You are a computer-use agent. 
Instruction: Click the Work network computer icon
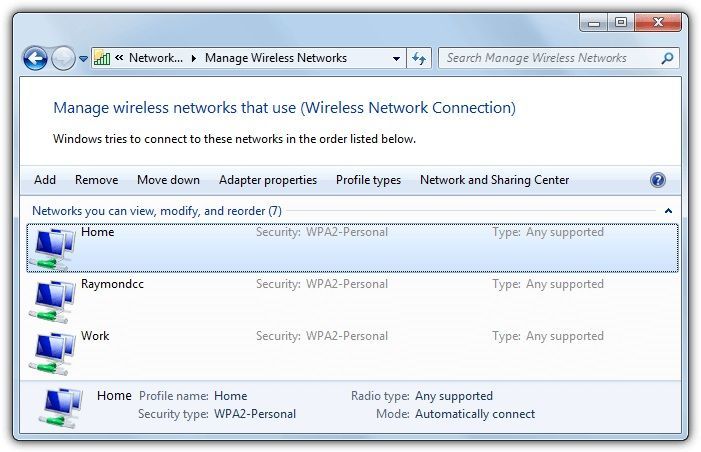click(x=52, y=353)
